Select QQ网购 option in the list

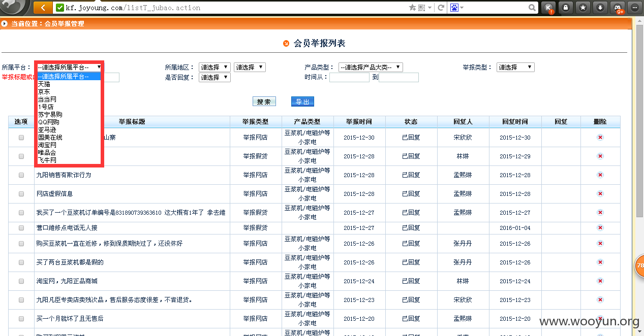click(x=69, y=122)
